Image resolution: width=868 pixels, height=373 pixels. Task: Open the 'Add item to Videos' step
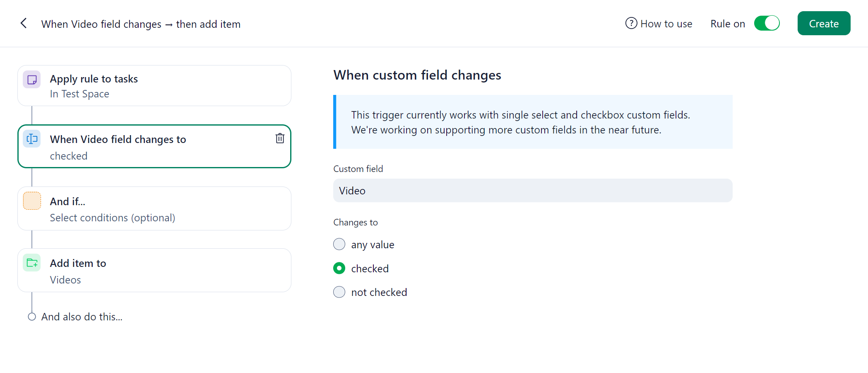click(x=154, y=271)
